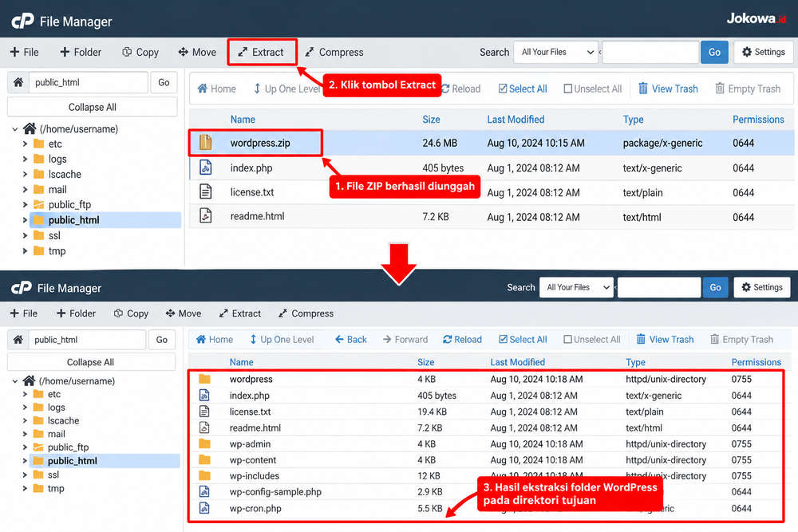Open Settings in the top File Manager
The height and width of the screenshot is (532, 798).
[763, 52]
